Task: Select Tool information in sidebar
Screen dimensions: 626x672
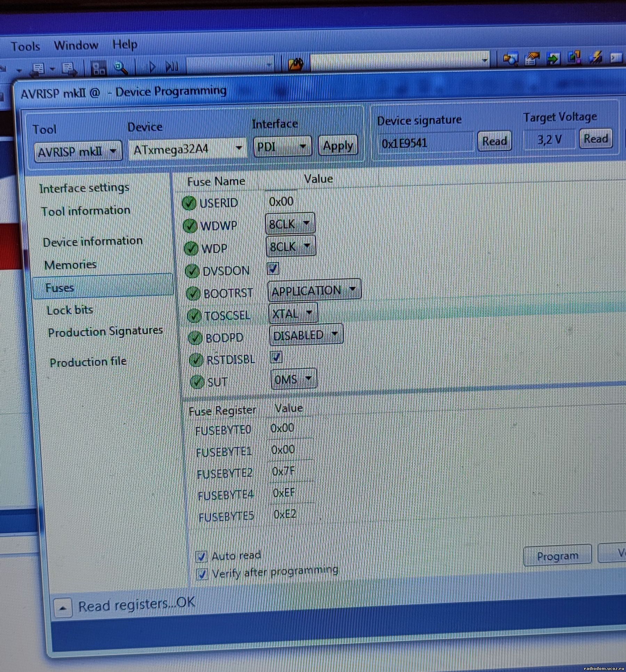Action: [86, 210]
